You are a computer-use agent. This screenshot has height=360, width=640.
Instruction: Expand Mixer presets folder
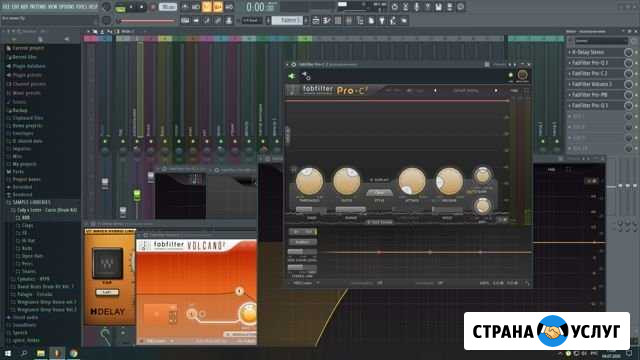pos(26,93)
